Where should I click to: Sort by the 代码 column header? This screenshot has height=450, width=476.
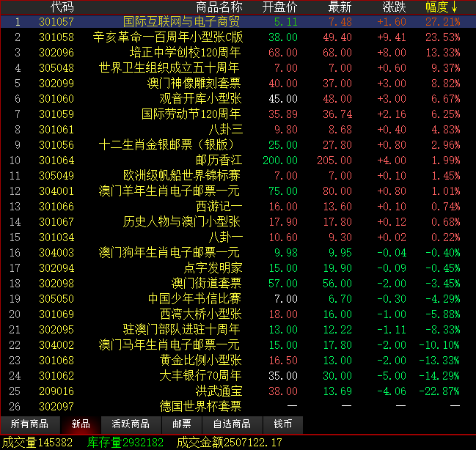pos(62,7)
